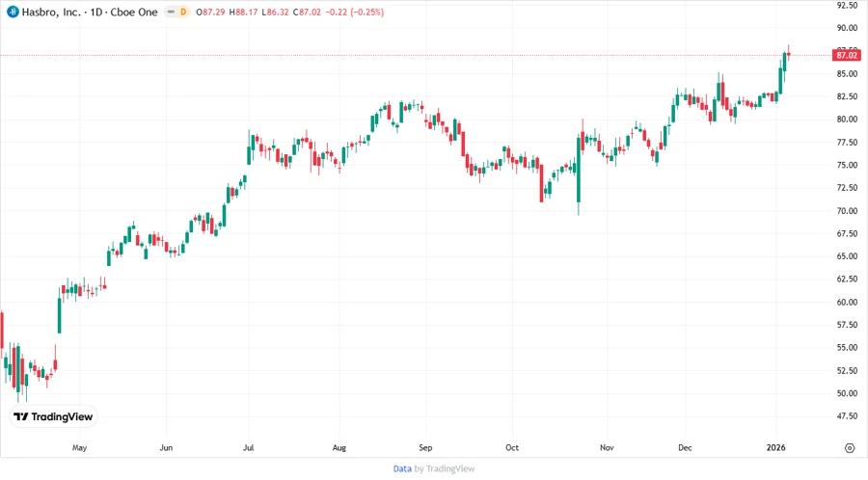This screenshot has width=868, height=480.
Task: Click the low value L86.32
Action: 275,12
